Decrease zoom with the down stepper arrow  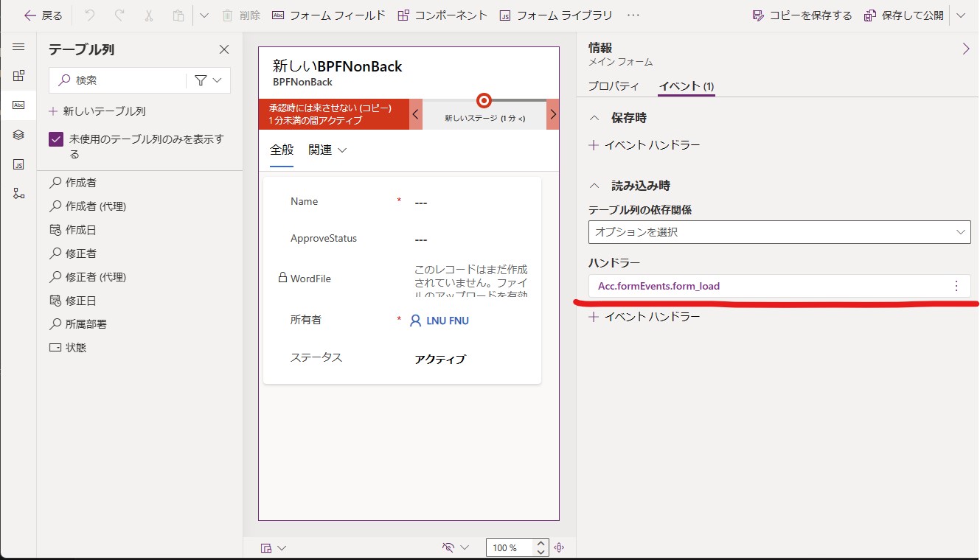click(541, 552)
